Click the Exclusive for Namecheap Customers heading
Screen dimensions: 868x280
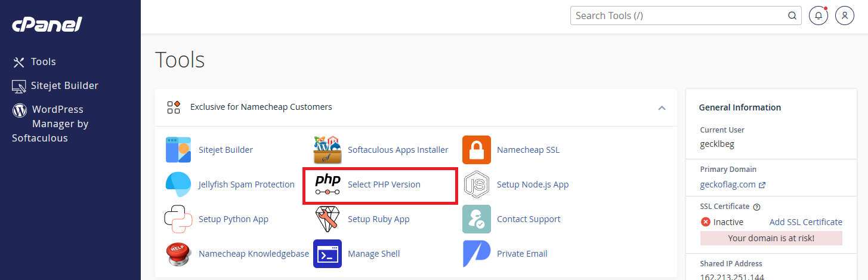tap(261, 107)
